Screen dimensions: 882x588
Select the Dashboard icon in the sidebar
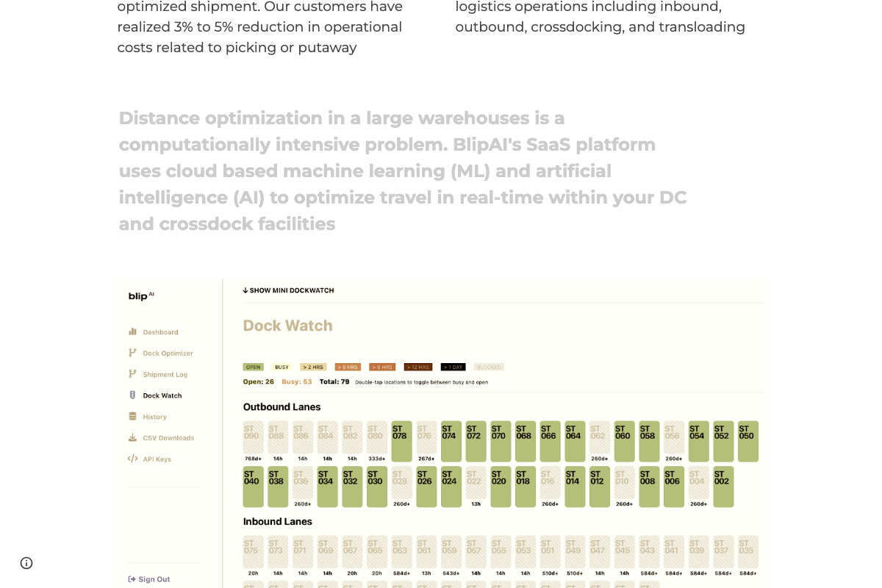[x=132, y=331]
